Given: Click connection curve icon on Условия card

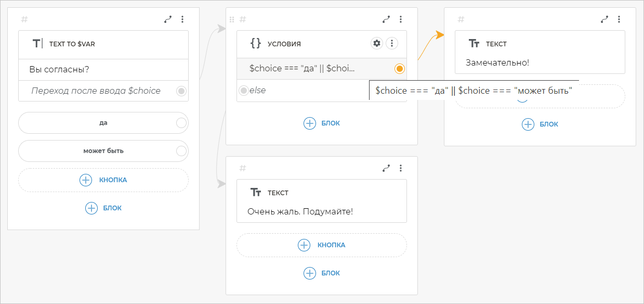Looking at the screenshot, I should point(386,19).
